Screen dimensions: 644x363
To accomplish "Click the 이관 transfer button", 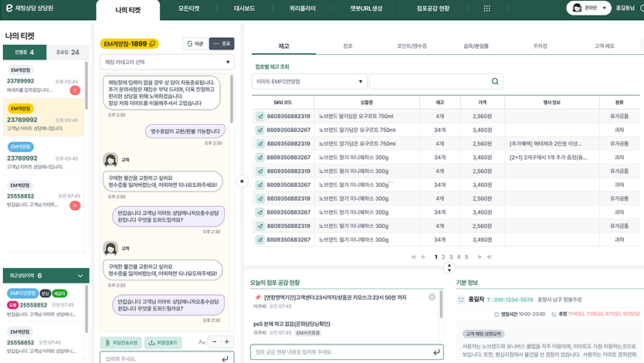I will [194, 44].
